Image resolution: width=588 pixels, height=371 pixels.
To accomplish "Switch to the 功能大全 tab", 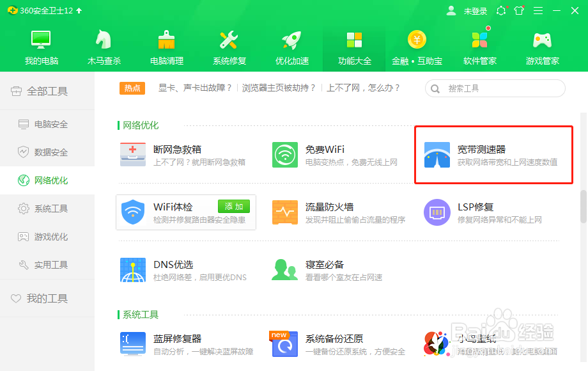I will (x=353, y=48).
